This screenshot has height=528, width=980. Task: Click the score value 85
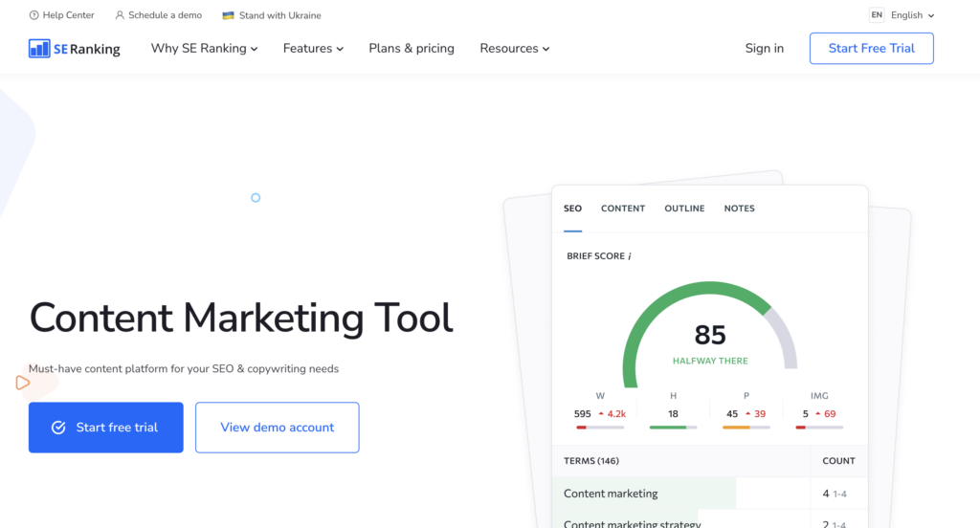pos(710,336)
